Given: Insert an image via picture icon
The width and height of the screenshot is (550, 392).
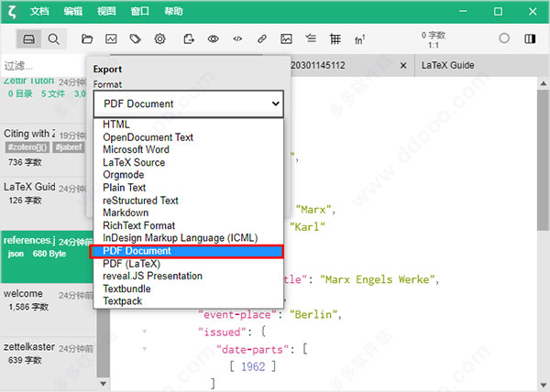Looking at the screenshot, I should tap(286, 38).
